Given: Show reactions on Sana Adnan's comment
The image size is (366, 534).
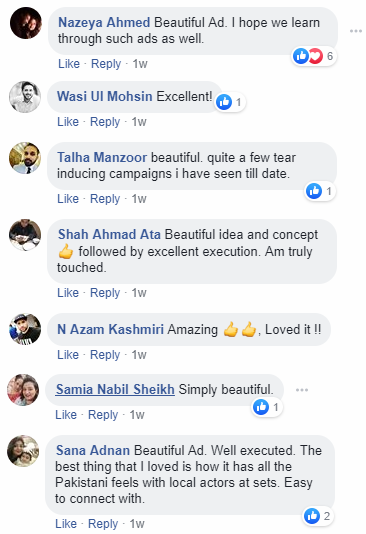Looking at the screenshot, I should 318,516.
